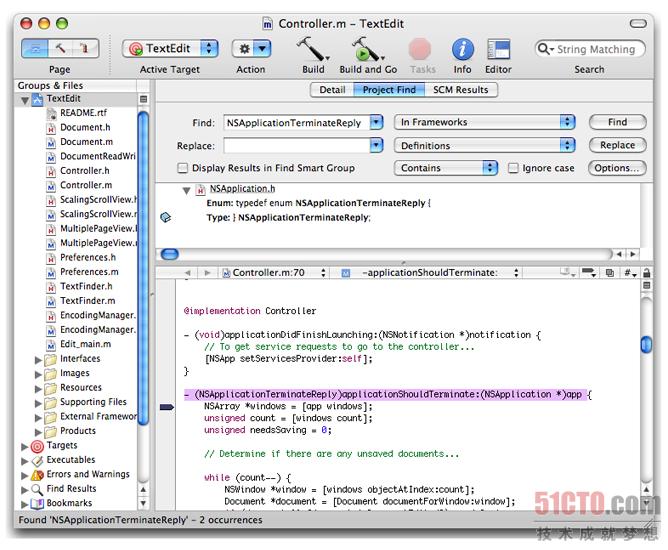This screenshot has height=550, width=668.
Task: Select Edit_main.m in the file list
Action: [x=86, y=344]
